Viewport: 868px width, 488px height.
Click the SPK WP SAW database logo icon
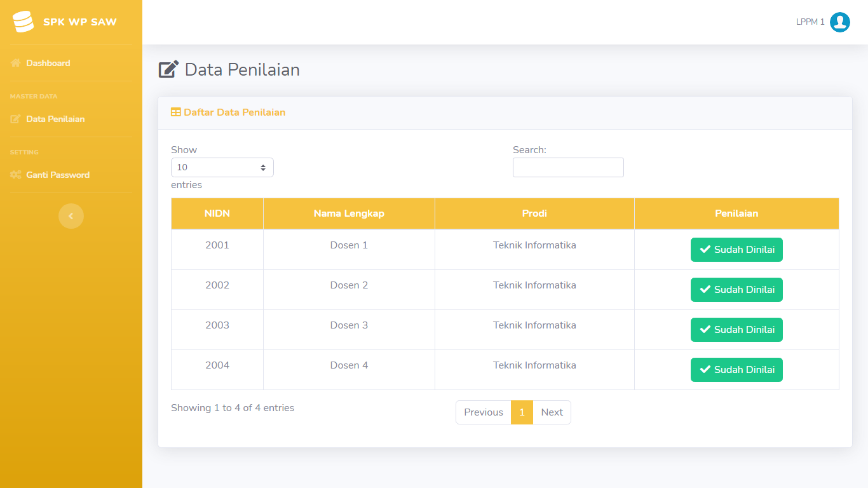tap(23, 22)
